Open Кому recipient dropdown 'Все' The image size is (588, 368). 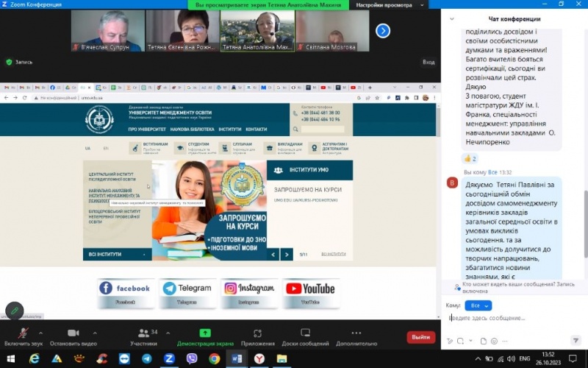(478, 305)
